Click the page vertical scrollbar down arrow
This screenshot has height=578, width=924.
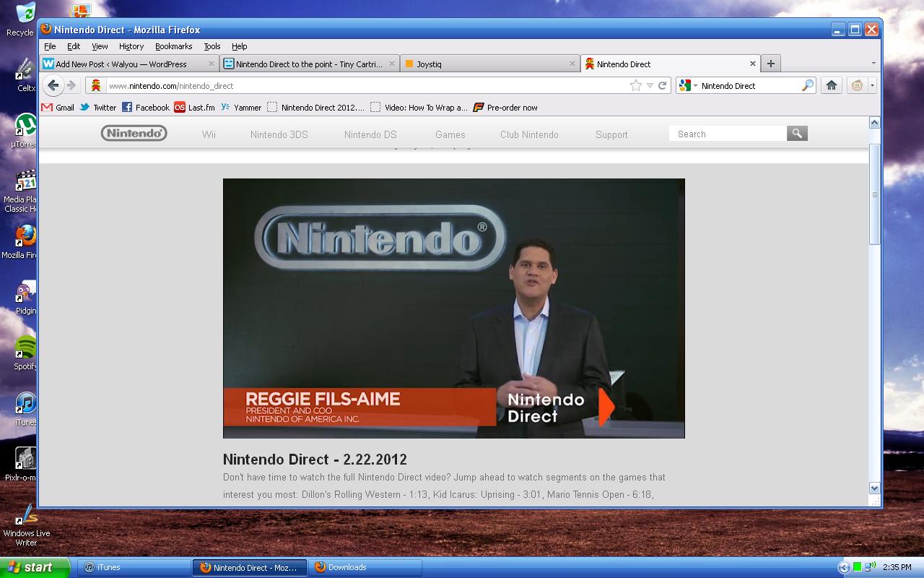click(874, 488)
